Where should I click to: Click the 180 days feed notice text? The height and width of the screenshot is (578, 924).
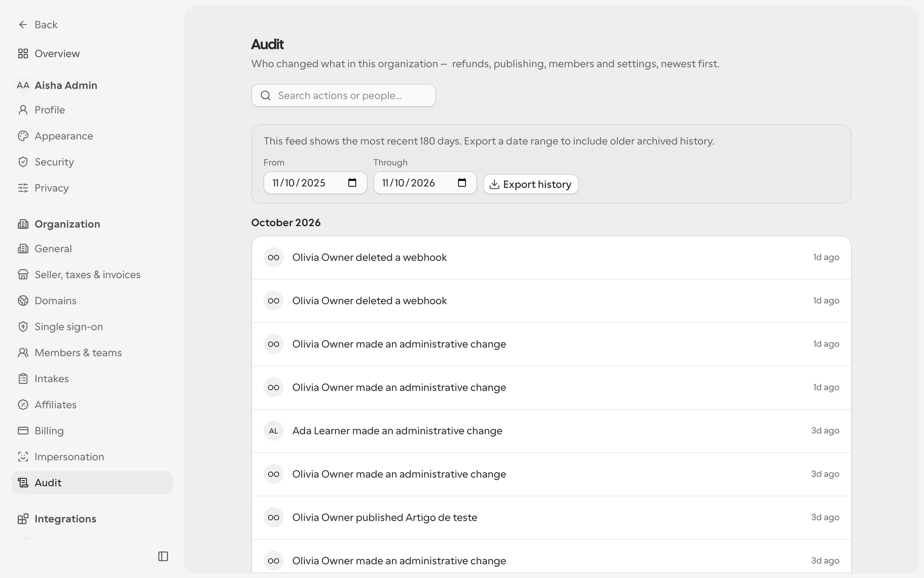point(489,141)
